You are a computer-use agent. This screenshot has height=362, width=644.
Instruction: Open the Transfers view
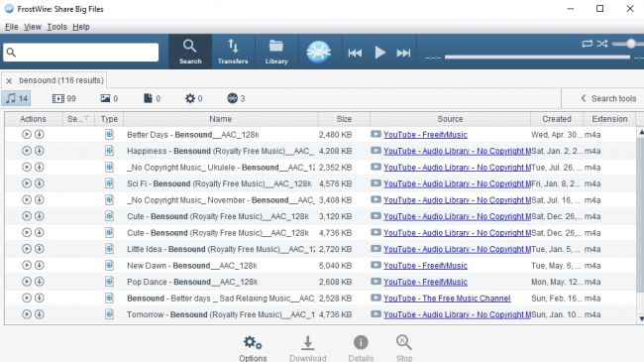click(233, 52)
